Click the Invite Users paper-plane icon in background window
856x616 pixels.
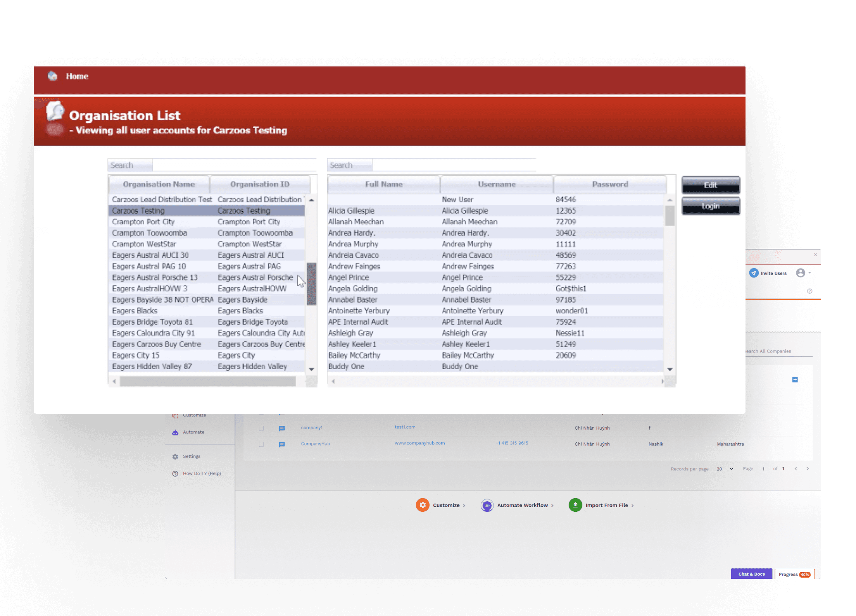coord(754,273)
